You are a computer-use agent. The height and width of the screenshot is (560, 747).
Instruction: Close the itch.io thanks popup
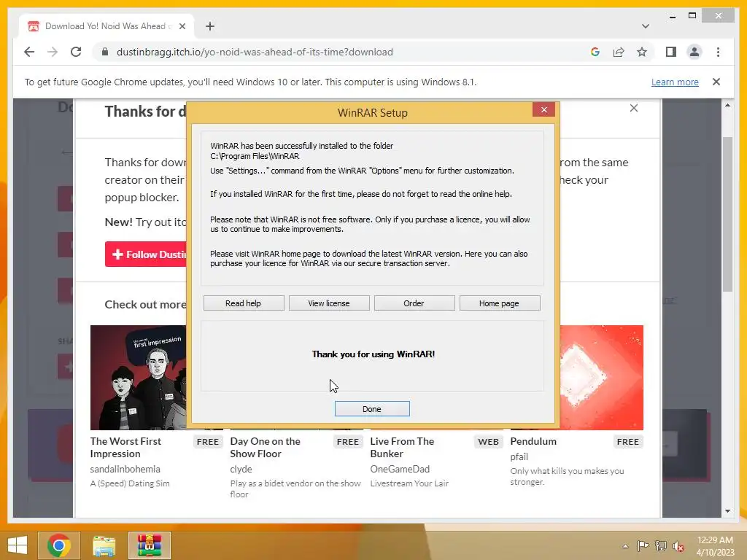point(634,108)
